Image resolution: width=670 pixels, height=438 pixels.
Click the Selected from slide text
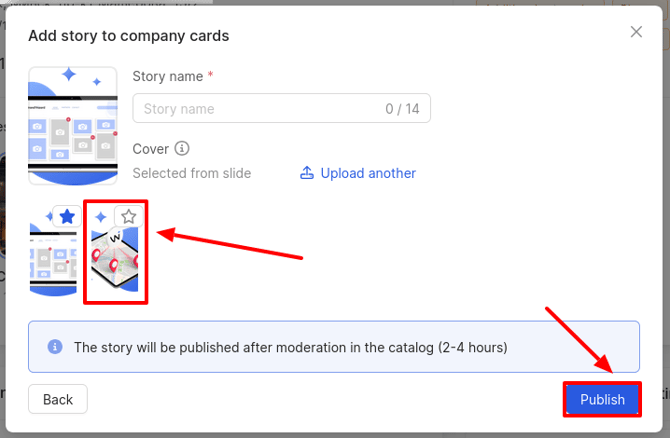[x=192, y=173]
